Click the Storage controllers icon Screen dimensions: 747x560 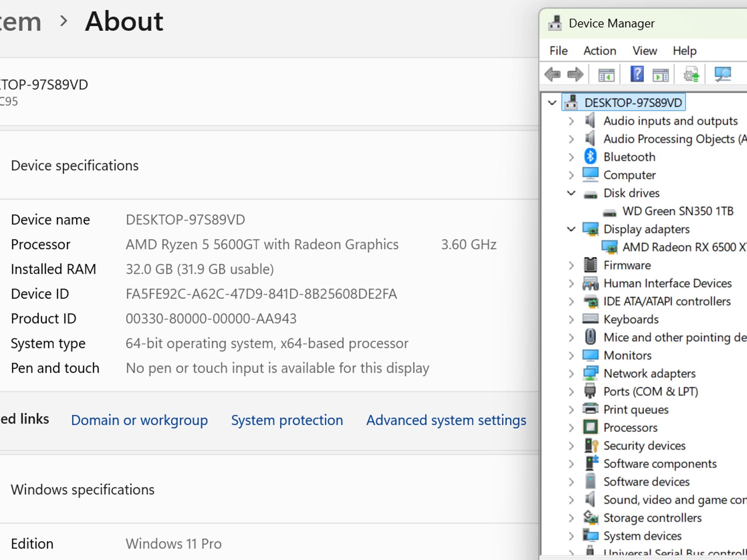coord(591,517)
